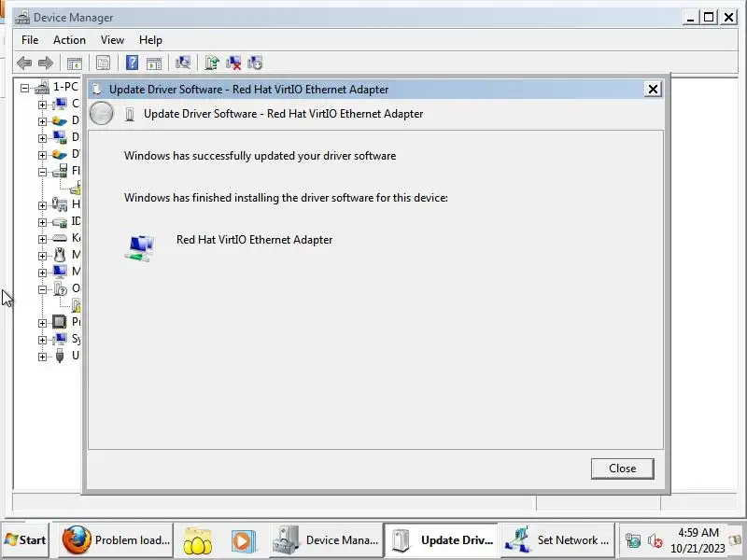Screen dimensions: 747x560
Task: Switch to Update Driver taskbar button
Action: click(x=441, y=540)
